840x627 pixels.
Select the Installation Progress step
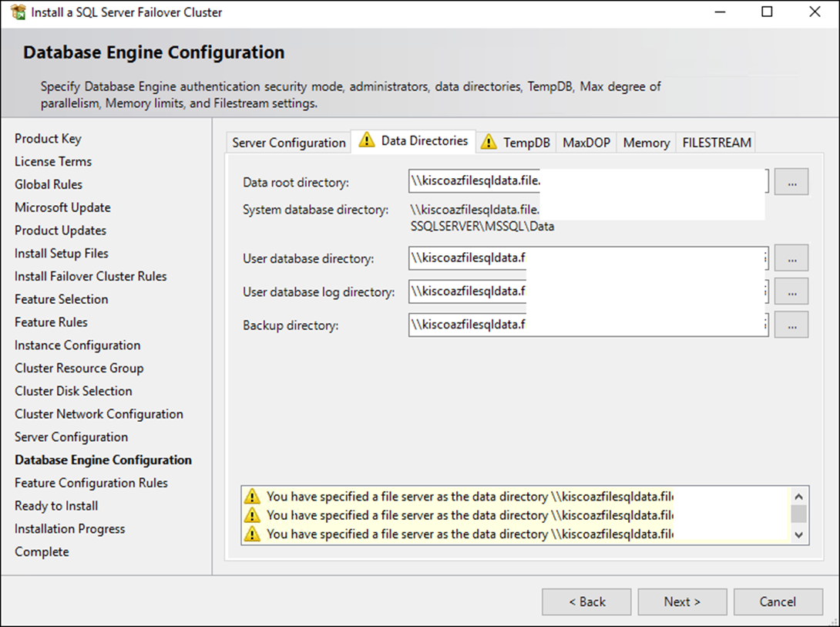click(69, 529)
